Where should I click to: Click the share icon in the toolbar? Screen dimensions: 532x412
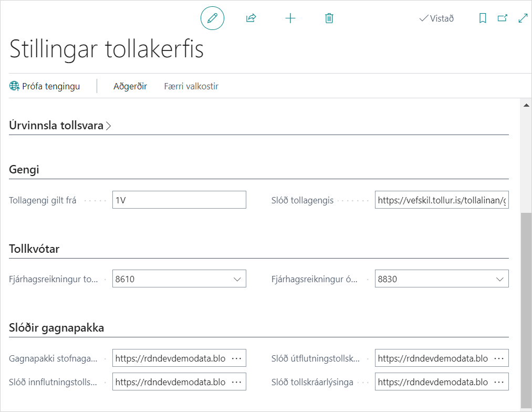click(251, 18)
